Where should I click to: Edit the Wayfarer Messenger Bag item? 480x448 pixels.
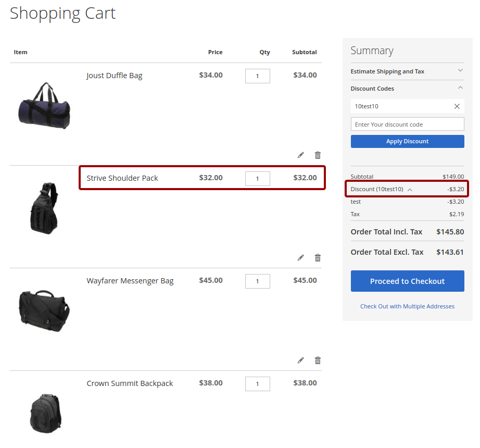[x=300, y=360]
